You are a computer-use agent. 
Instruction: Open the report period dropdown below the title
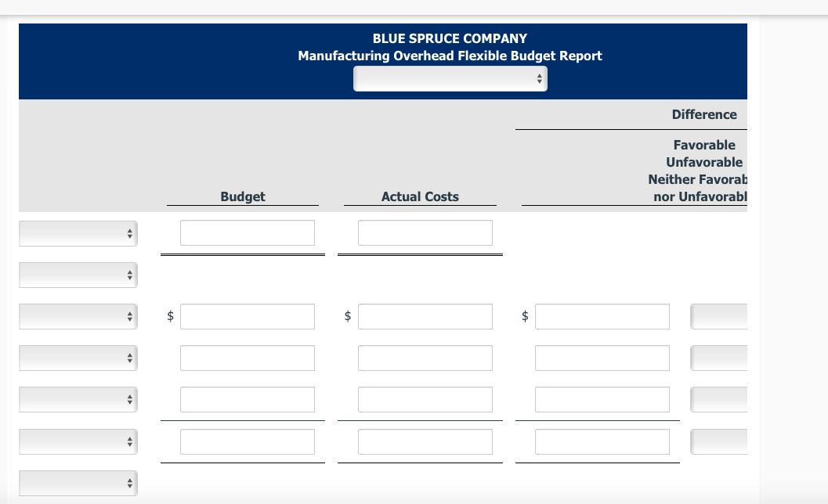(450, 78)
